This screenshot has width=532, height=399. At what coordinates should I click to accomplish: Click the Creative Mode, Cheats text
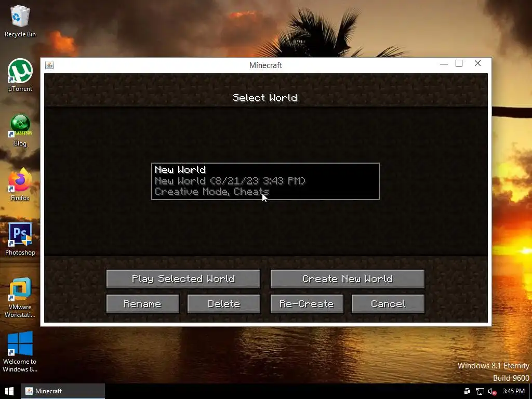(x=212, y=192)
